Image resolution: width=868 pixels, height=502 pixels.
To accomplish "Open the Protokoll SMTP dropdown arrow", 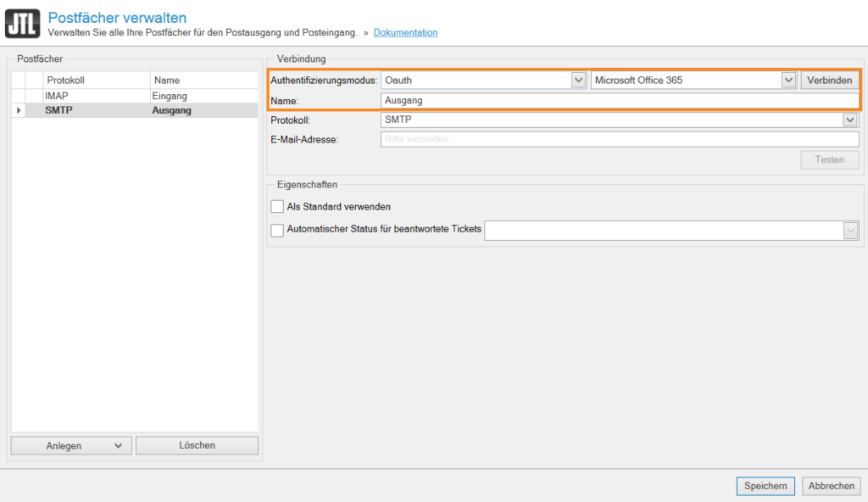I will (x=850, y=120).
